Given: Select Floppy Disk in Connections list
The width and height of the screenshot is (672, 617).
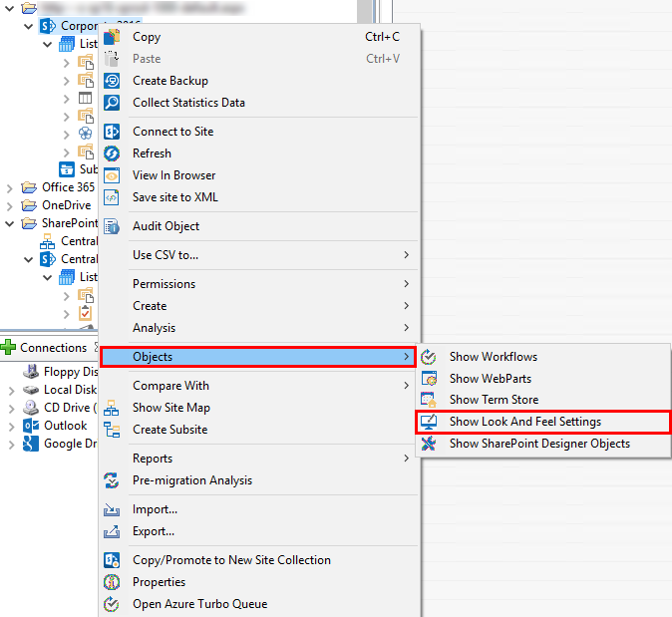Looking at the screenshot, I should (x=71, y=372).
